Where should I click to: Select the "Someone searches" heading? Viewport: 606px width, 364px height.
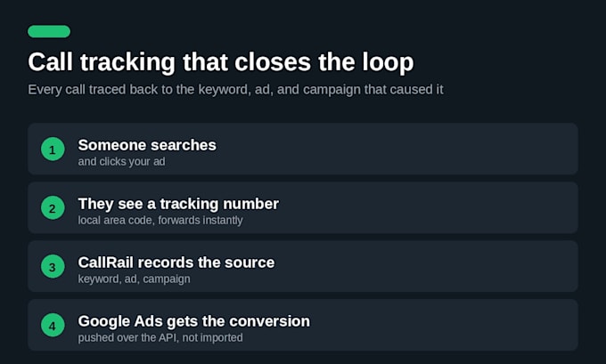pos(147,145)
